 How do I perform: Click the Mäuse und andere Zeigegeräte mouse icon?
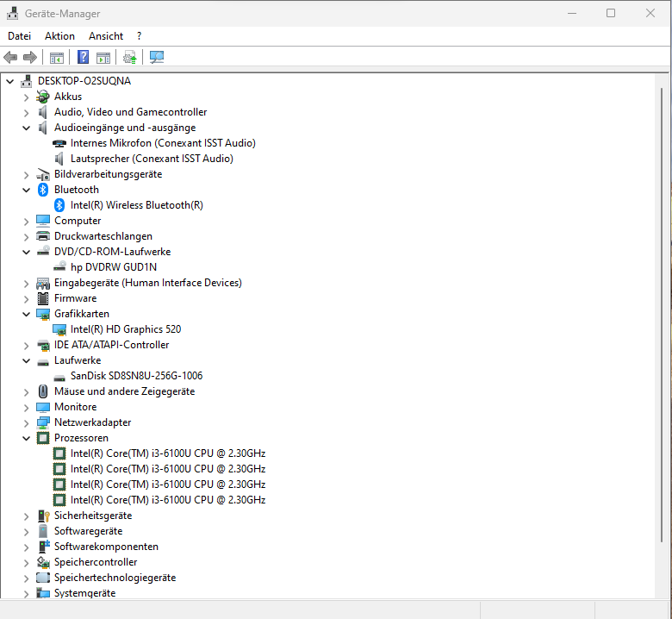click(x=43, y=391)
